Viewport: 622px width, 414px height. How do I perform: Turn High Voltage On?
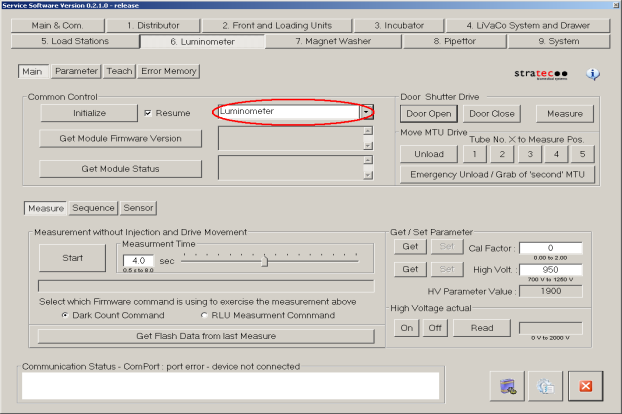coord(407,328)
